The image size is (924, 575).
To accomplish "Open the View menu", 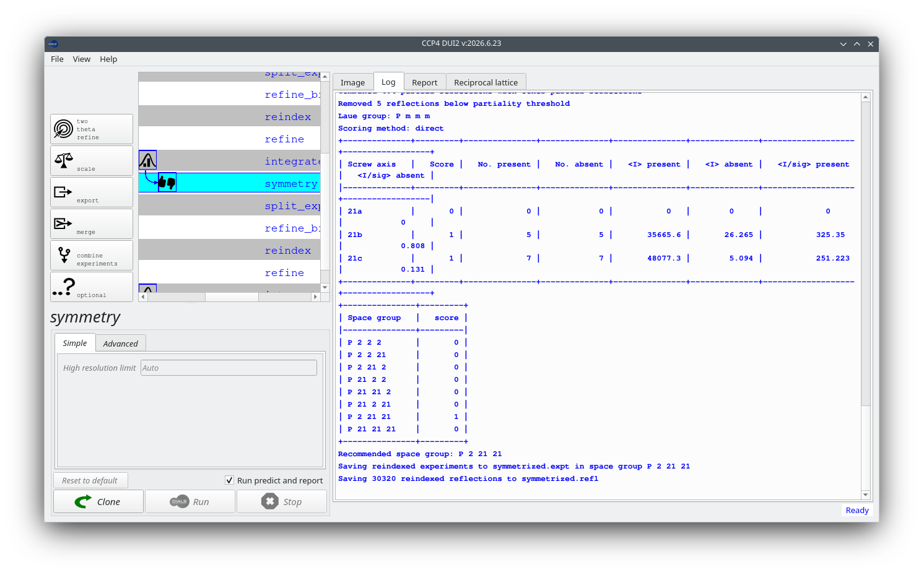I will pos(82,59).
